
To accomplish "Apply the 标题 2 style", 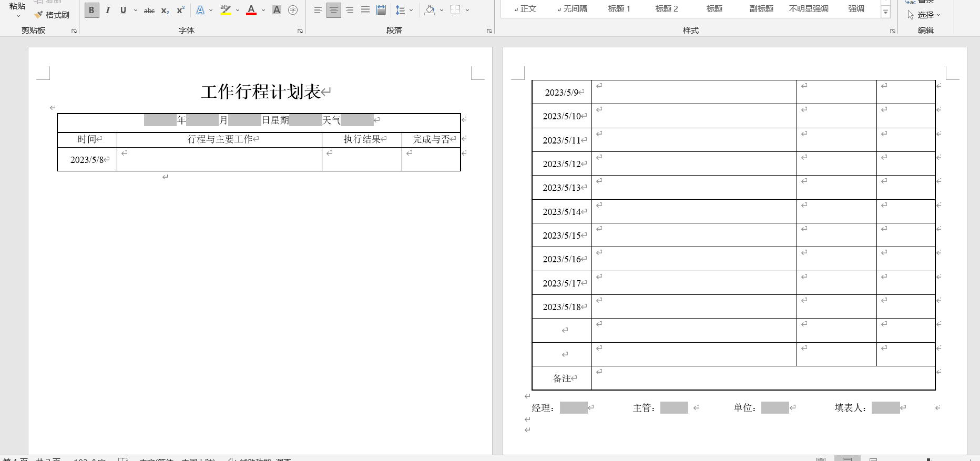I will point(667,8).
